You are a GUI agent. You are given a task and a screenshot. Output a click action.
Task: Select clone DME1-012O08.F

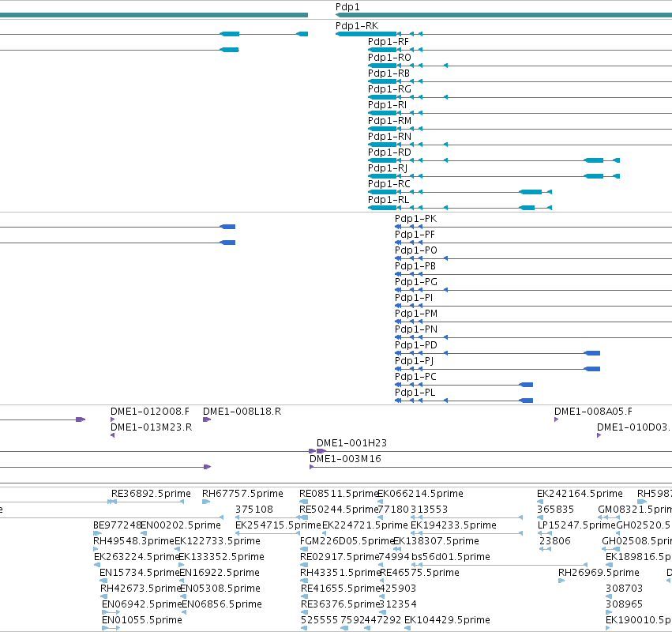click(150, 411)
